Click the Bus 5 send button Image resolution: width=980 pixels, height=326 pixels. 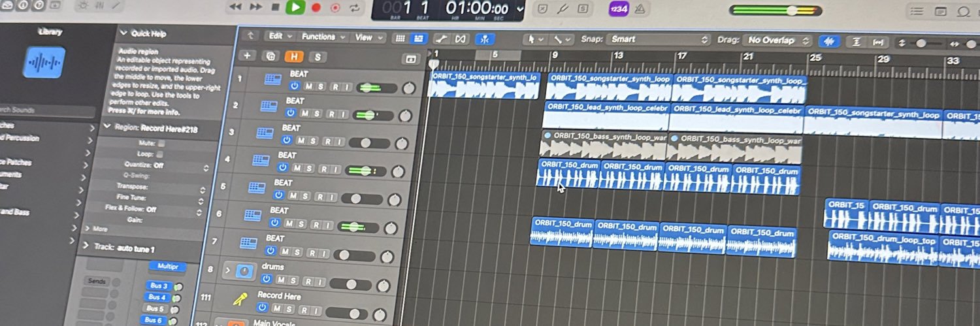[x=155, y=309]
